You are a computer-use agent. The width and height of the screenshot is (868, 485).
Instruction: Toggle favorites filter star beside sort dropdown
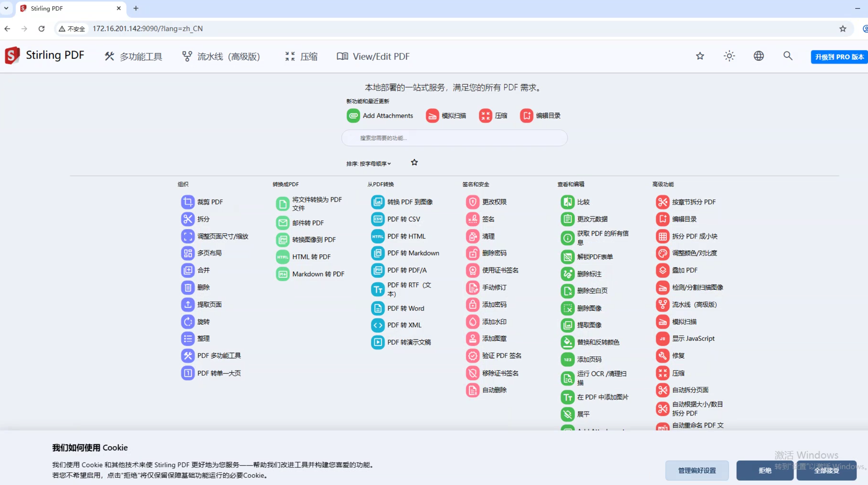(414, 163)
